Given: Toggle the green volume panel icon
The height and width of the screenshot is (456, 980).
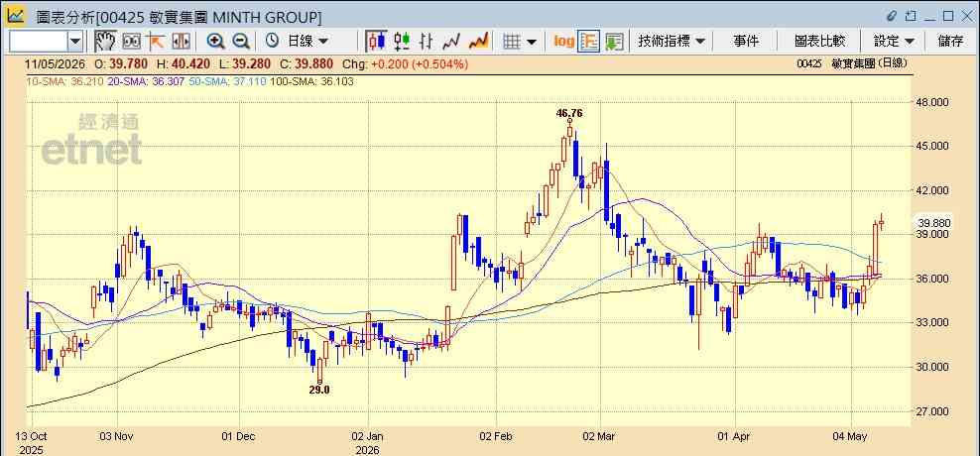Looking at the screenshot, I should (x=614, y=42).
